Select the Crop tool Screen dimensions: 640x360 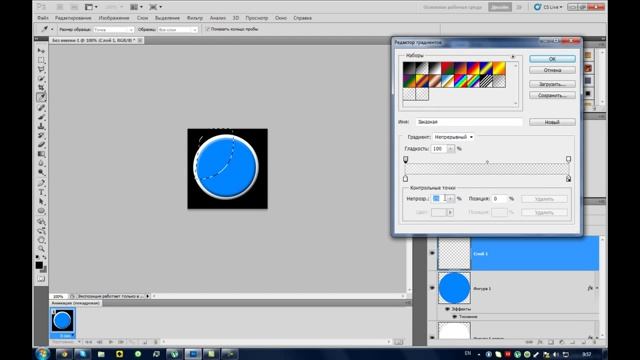tap(41, 88)
